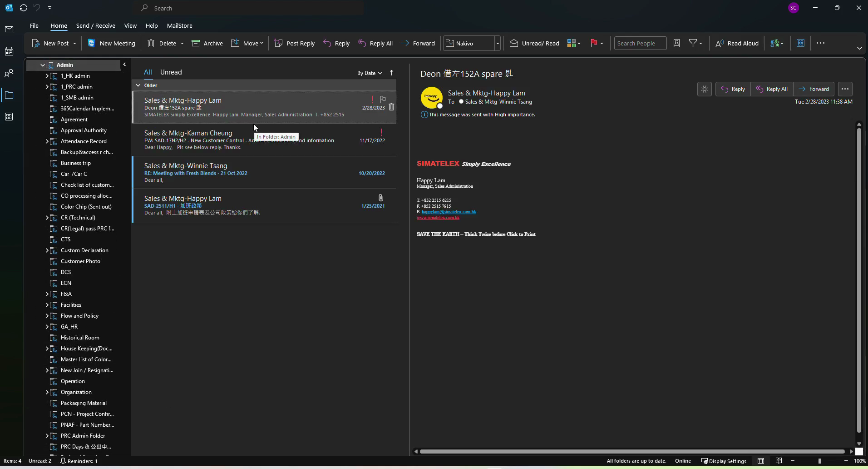Collapse the Older message group

coord(138,85)
